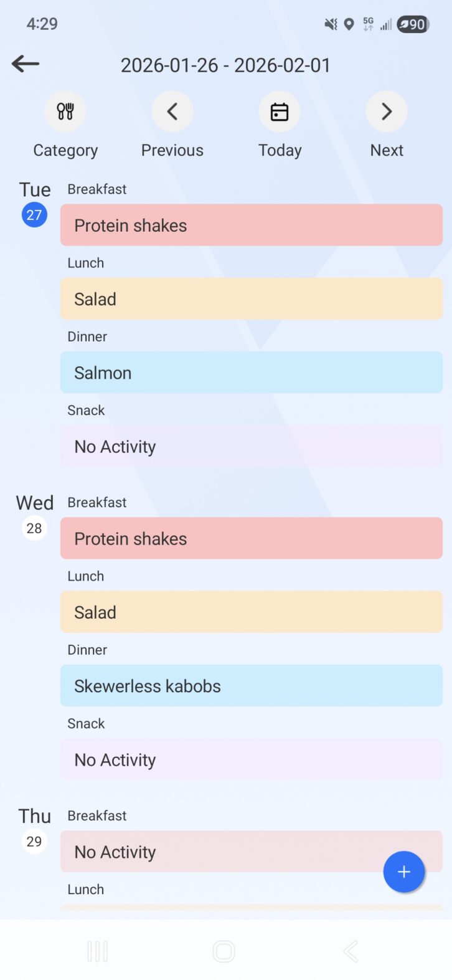
Task: Tap Wednesday snack No Activity slot
Action: pyautogui.click(x=251, y=760)
